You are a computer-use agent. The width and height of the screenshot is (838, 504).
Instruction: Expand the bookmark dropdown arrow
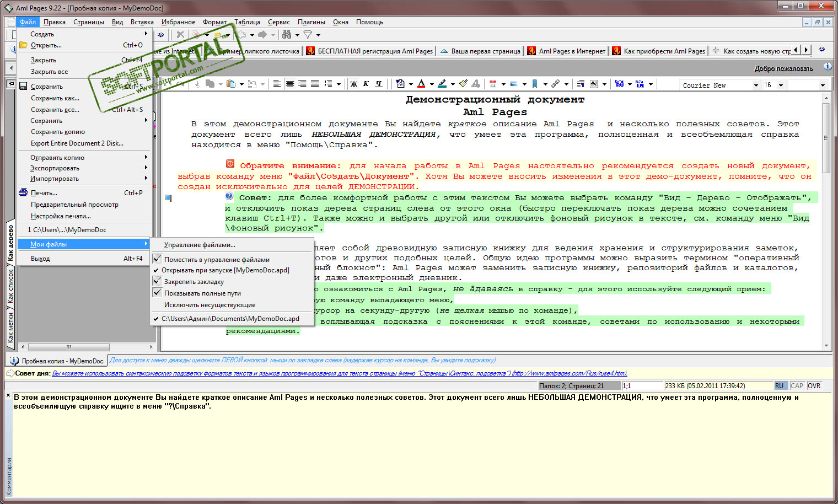(545, 84)
